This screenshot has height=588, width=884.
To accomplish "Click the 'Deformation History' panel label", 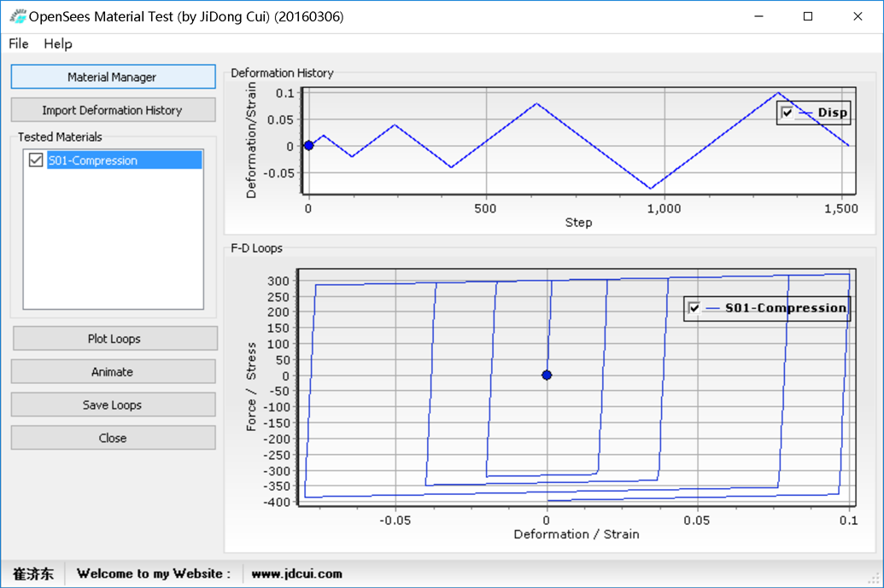I will [282, 73].
